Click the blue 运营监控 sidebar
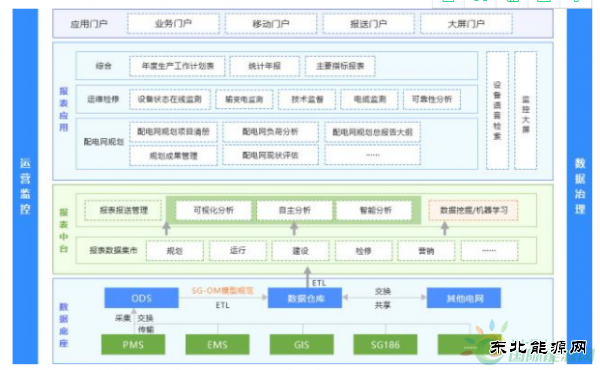The height and width of the screenshot is (370, 600). (x=25, y=186)
